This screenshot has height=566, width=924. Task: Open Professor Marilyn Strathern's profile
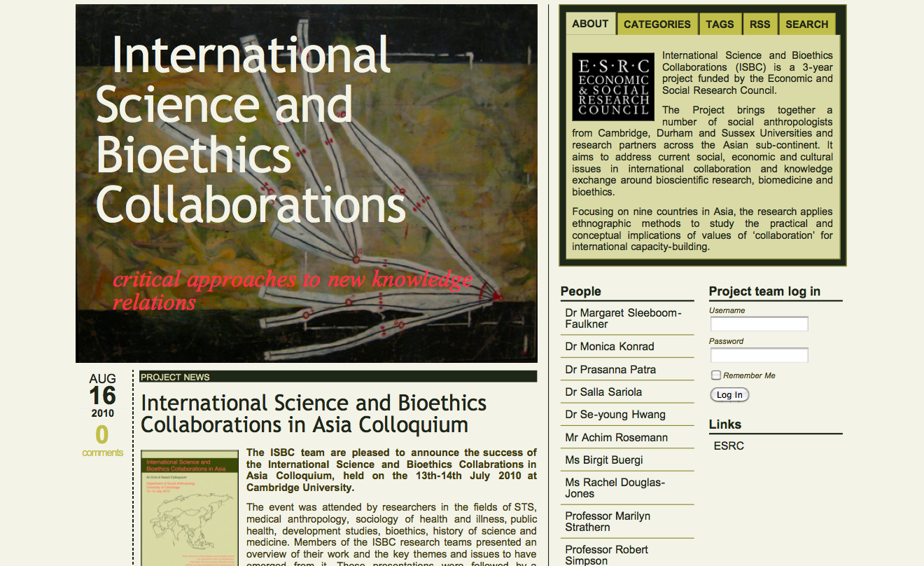point(608,522)
